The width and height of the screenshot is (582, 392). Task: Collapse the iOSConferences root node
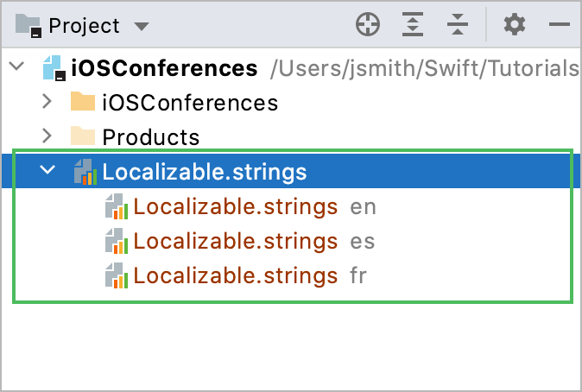16,67
